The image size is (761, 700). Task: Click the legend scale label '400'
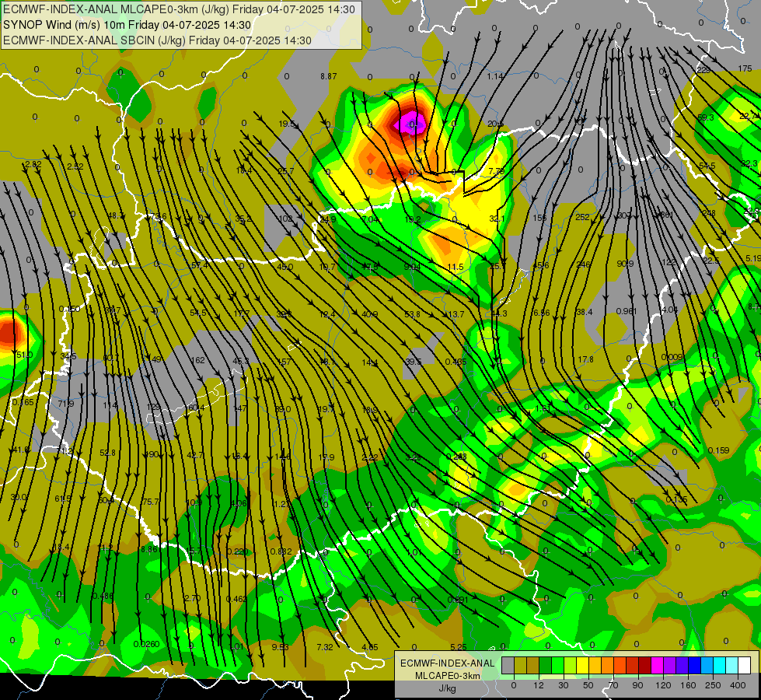pyautogui.click(x=738, y=685)
